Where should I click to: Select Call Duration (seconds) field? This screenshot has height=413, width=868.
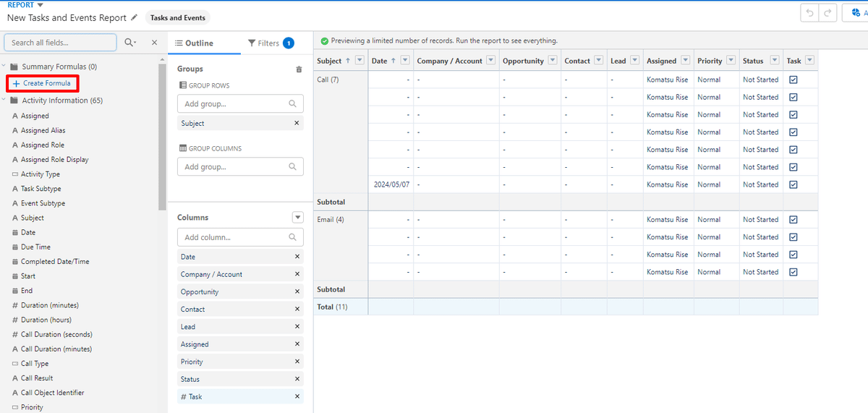point(56,334)
